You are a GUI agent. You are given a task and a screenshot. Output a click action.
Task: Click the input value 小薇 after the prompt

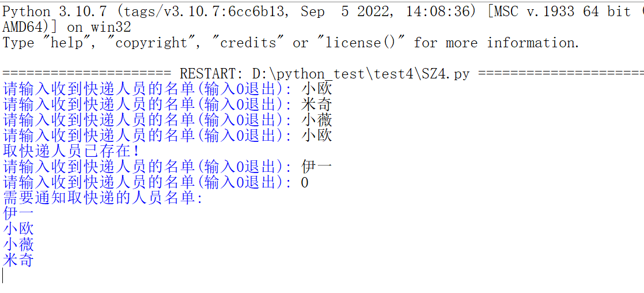pos(317,120)
